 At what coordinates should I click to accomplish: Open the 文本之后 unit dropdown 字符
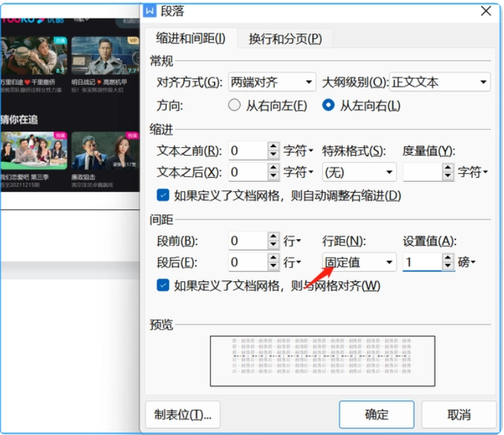click(x=298, y=172)
